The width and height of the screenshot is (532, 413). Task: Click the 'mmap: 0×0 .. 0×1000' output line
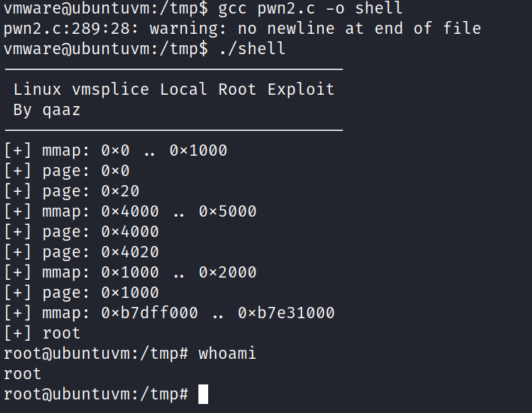click(x=115, y=150)
